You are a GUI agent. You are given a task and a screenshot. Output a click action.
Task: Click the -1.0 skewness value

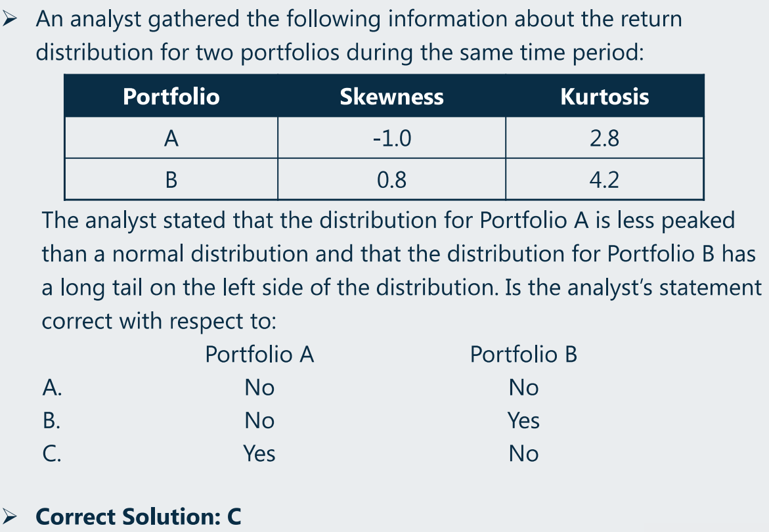pyautogui.click(x=391, y=138)
